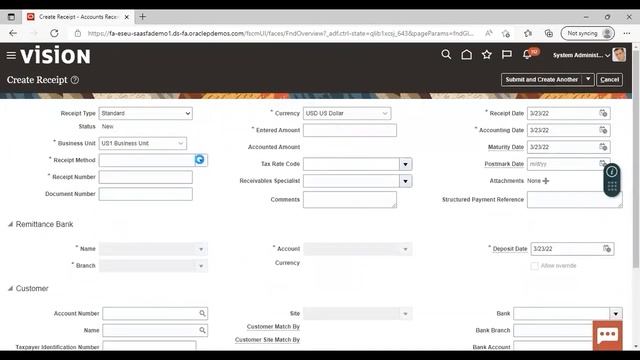
Task: Collapse Remittance Bank section
Action: 11,224
